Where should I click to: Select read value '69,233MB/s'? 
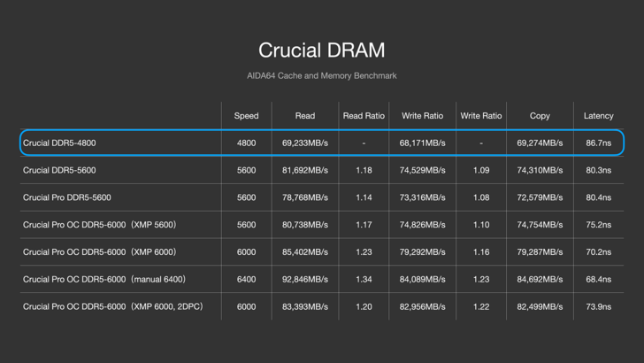(305, 143)
